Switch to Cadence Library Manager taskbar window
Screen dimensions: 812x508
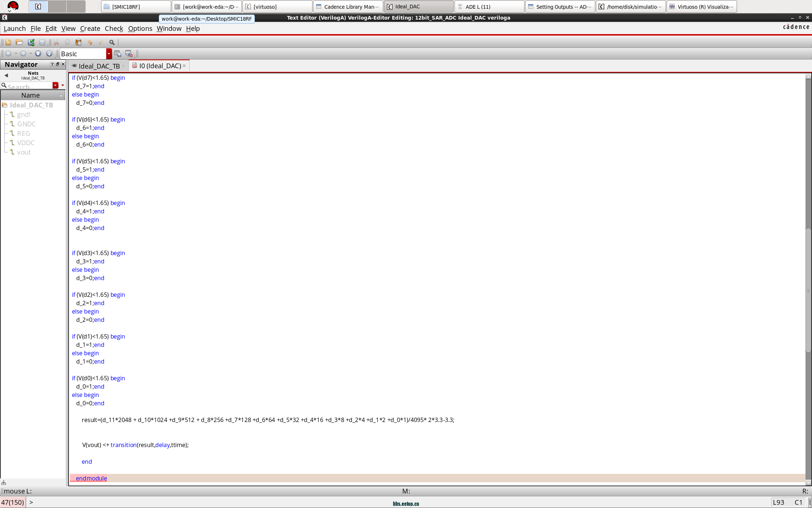coord(348,7)
